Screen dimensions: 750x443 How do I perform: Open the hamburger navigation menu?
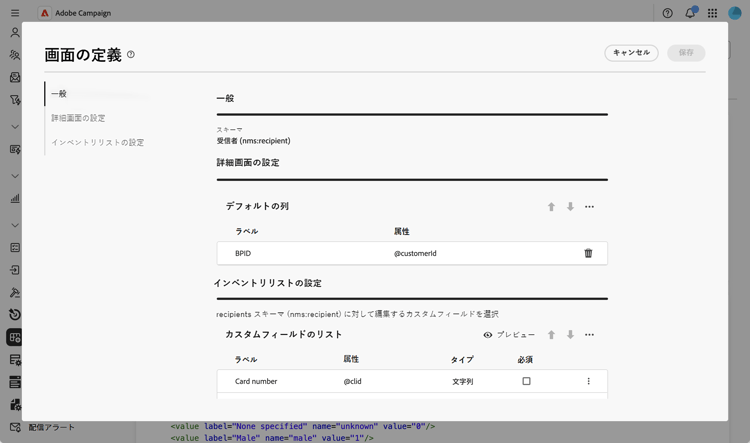click(15, 13)
